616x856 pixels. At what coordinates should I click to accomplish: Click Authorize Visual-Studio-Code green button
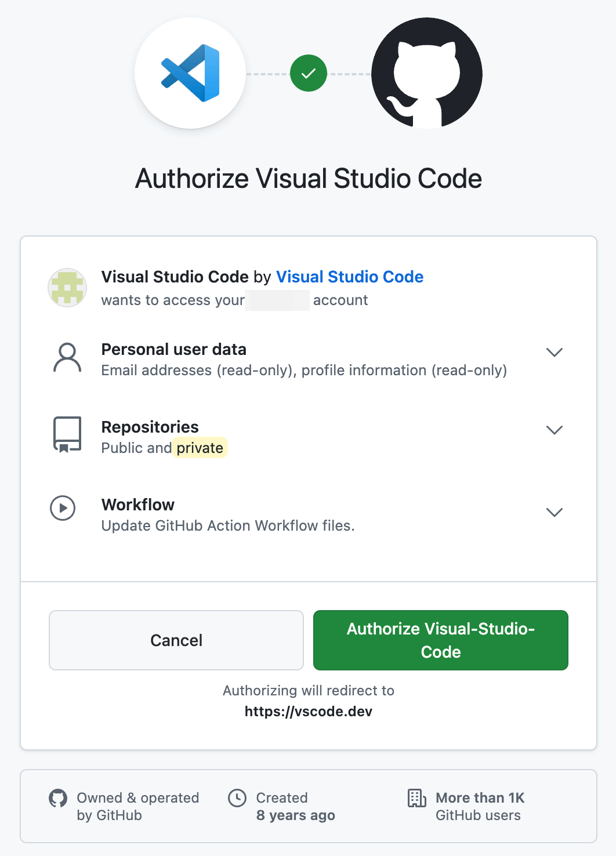click(441, 640)
